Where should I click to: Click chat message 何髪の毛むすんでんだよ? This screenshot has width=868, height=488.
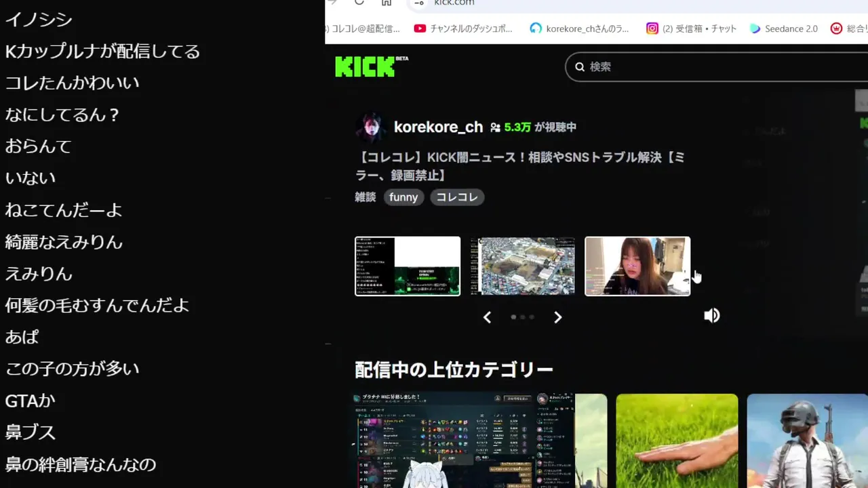(x=97, y=305)
